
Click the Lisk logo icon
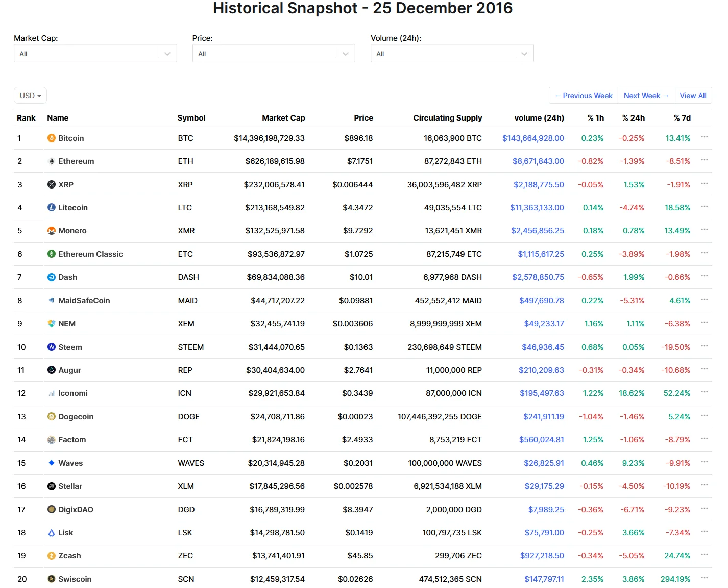click(52, 533)
